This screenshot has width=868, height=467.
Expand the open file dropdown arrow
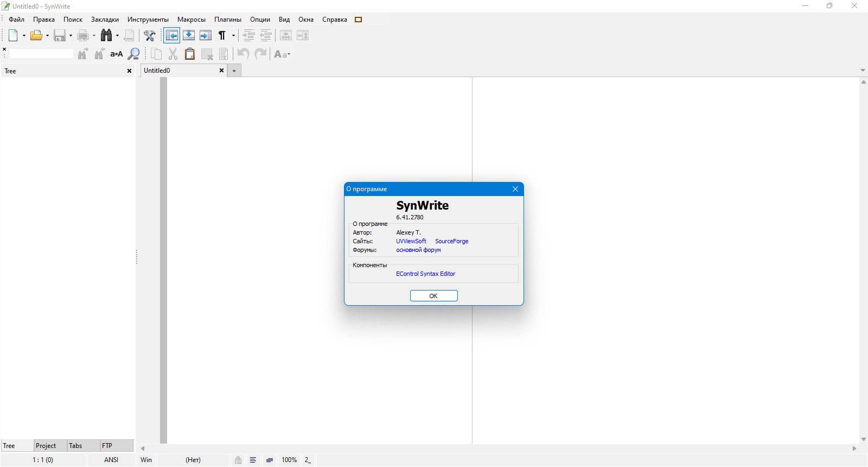click(48, 36)
